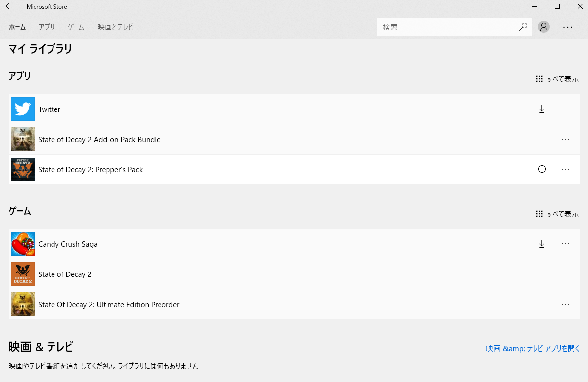This screenshot has width=588, height=382.
Task: Show all apps with すべて表示
Action: point(557,79)
